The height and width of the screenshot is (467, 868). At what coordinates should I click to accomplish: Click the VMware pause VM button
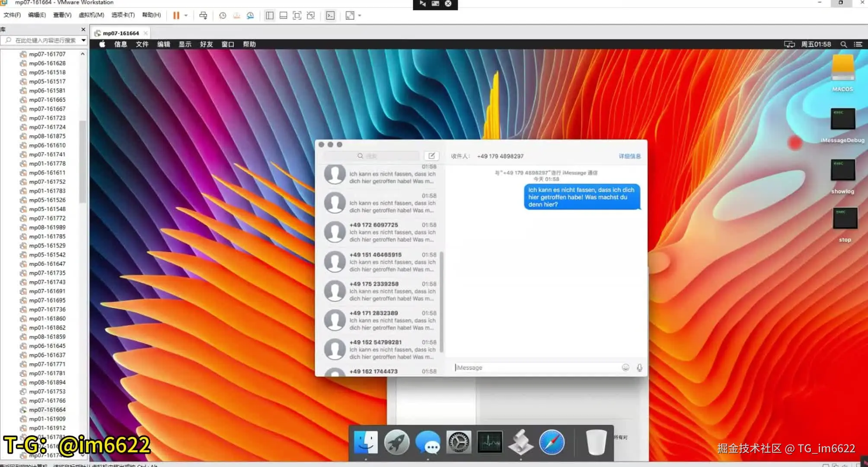[176, 16]
